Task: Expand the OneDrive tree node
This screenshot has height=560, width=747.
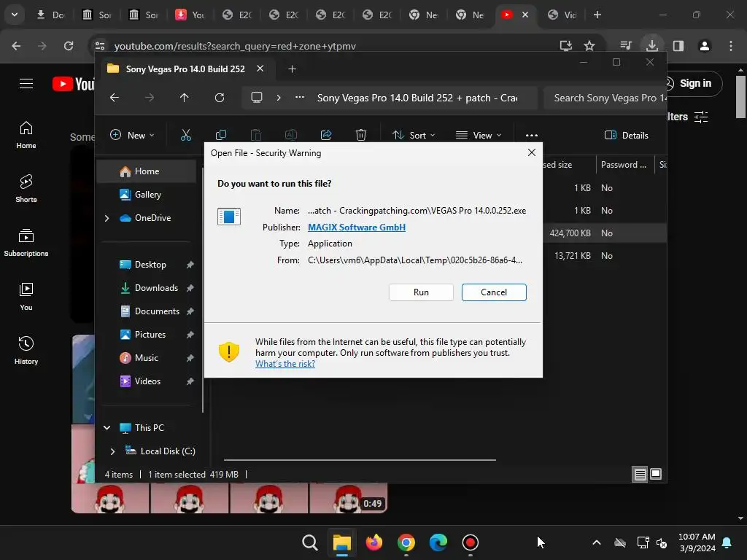Action: click(107, 218)
